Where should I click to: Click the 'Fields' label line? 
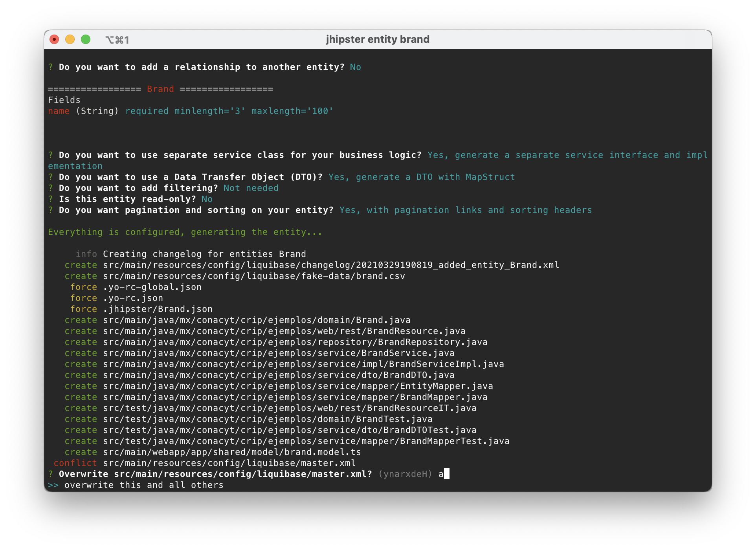64,100
